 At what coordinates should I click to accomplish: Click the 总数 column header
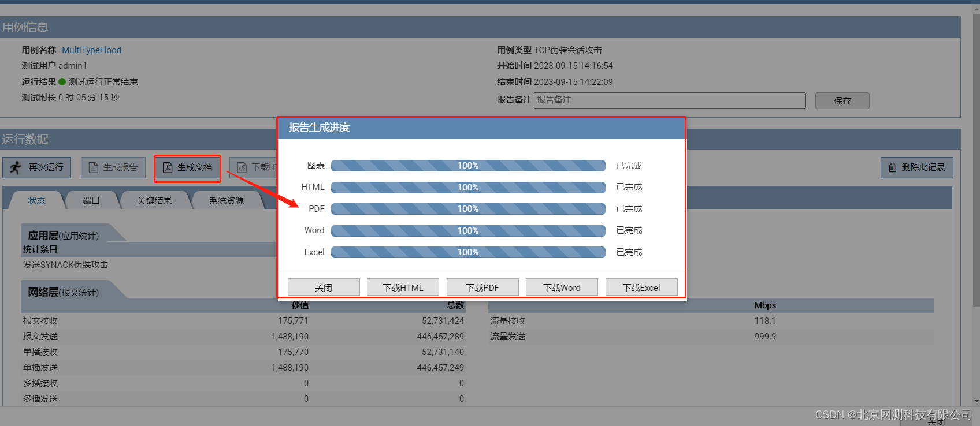click(x=455, y=305)
